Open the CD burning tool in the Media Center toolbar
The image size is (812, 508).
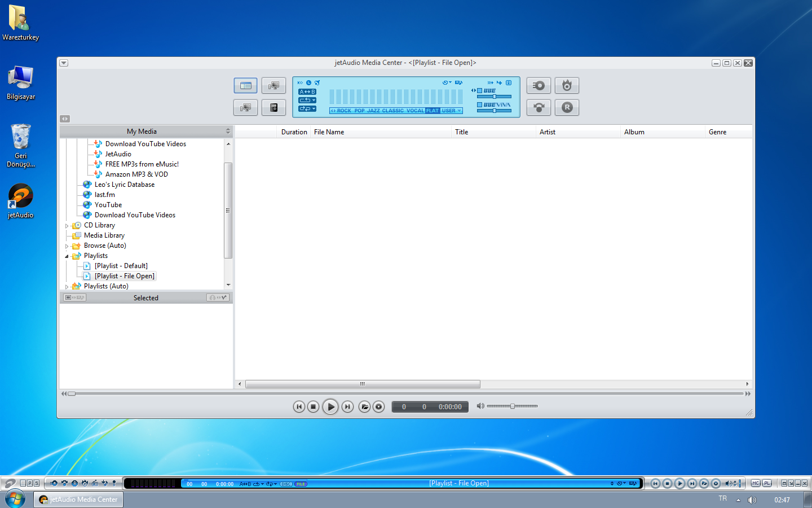tap(567, 86)
